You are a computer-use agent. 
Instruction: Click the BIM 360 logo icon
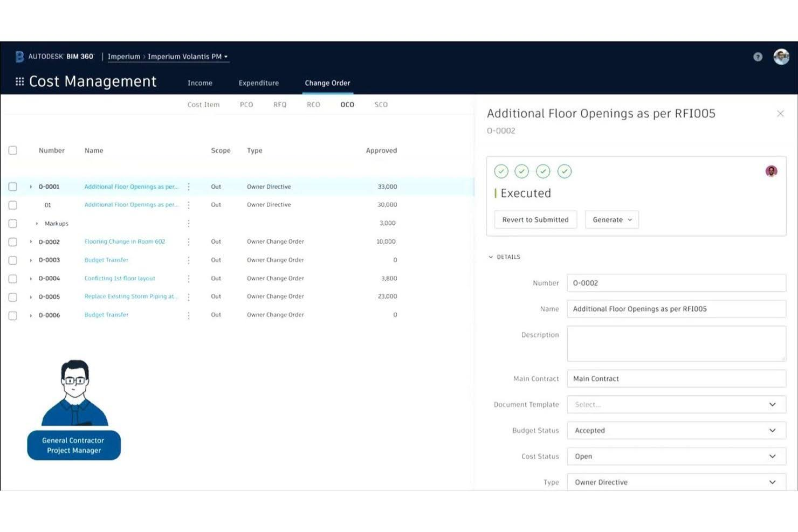tap(19, 56)
